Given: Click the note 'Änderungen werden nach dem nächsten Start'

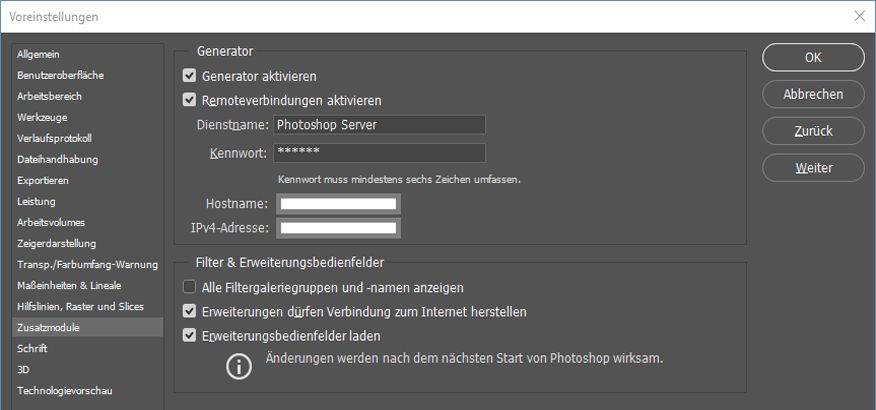Looking at the screenshot, I should pos(464,357).
